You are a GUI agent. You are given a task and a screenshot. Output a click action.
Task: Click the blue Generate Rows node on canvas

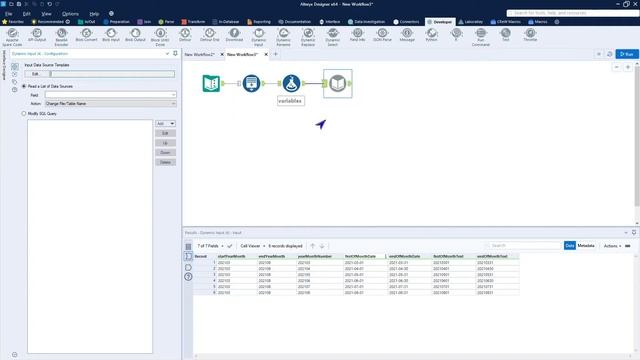[x=251, y=83]
